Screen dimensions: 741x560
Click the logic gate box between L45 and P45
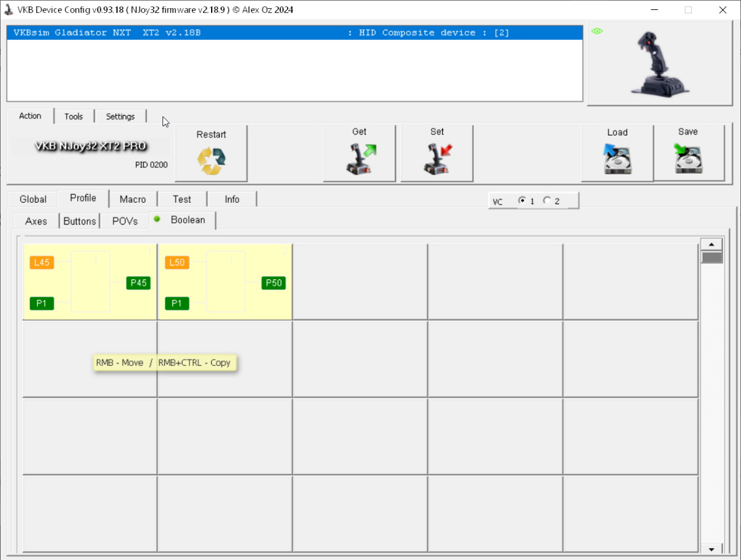point(90,282)
